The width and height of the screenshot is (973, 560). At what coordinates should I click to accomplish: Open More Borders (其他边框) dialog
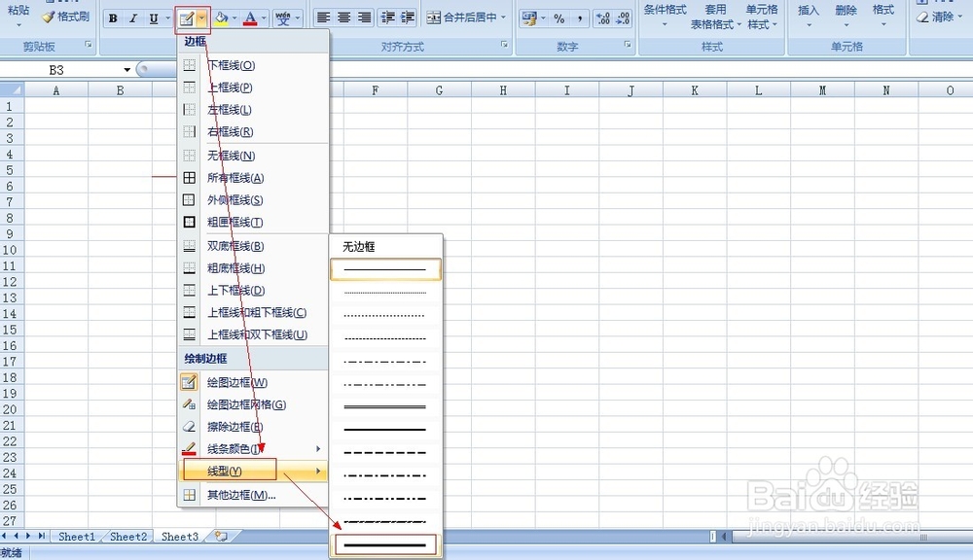(253, 495)
